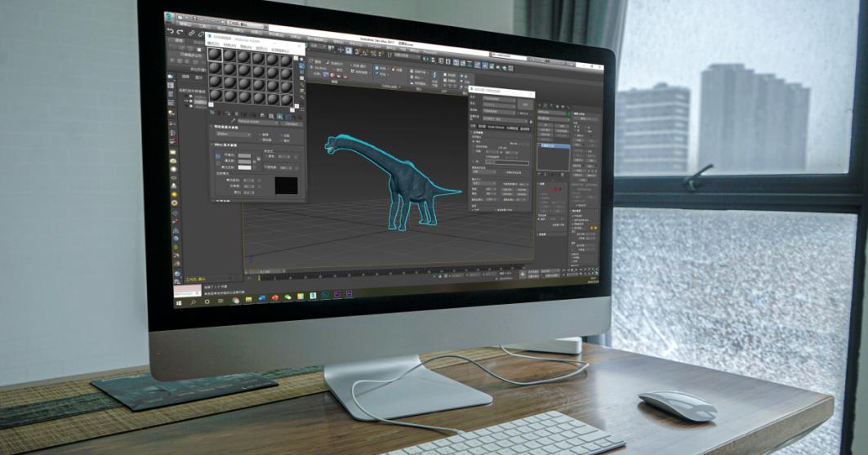Click the Material Editor eyedropper pick icon
868x455 pixels.
pyautogui.click(x=233, y=120)
